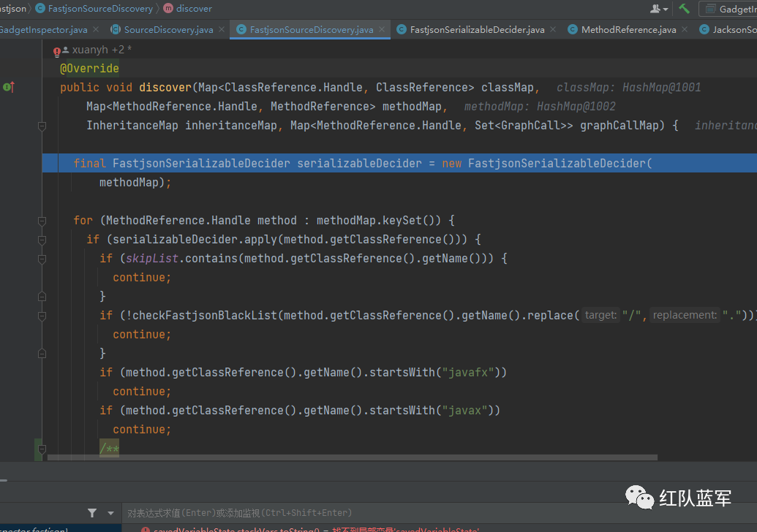Switch to SourceDiscovery.java tab
The image size is (757, 532).
pos(168,29)
